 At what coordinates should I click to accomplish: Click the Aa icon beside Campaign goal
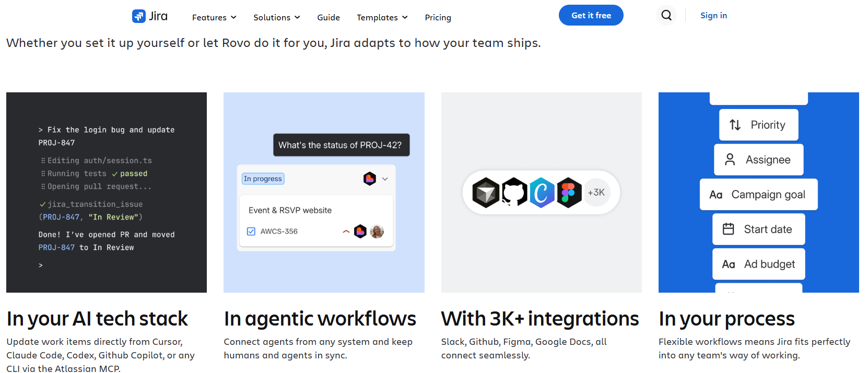(x=716, y=195)
